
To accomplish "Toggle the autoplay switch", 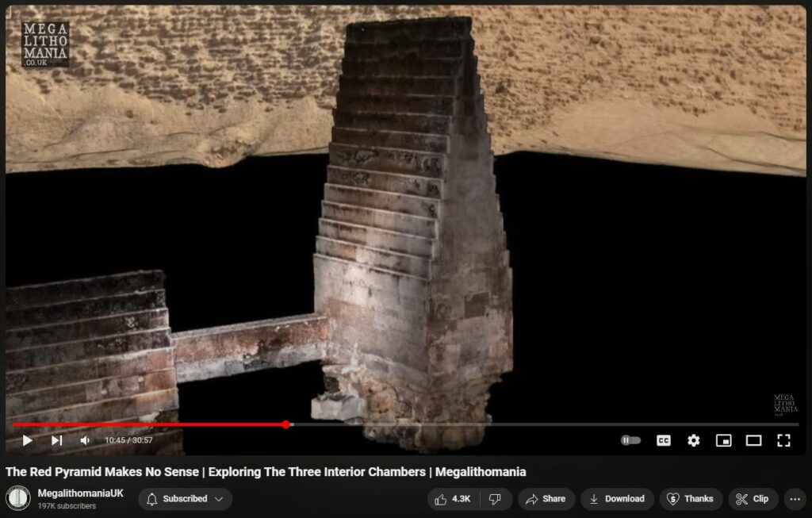I will tap(630, 440).
